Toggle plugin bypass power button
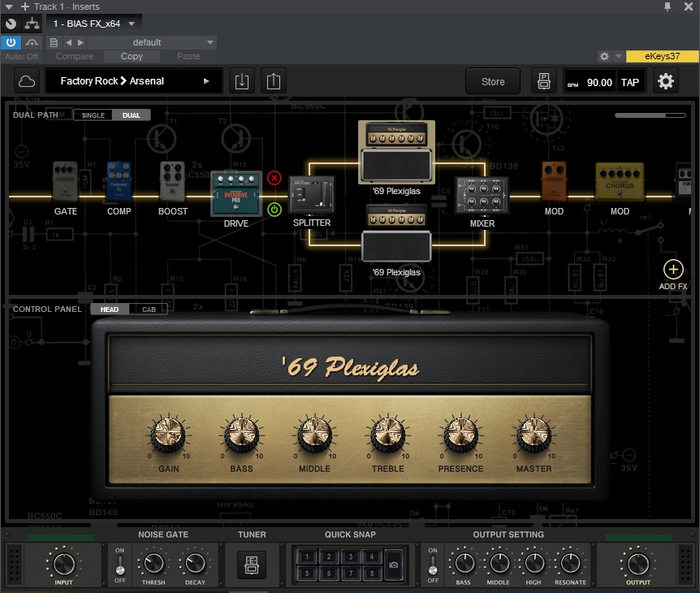The image size is (700, 593). pyautogui.click(x=11, y=42)
